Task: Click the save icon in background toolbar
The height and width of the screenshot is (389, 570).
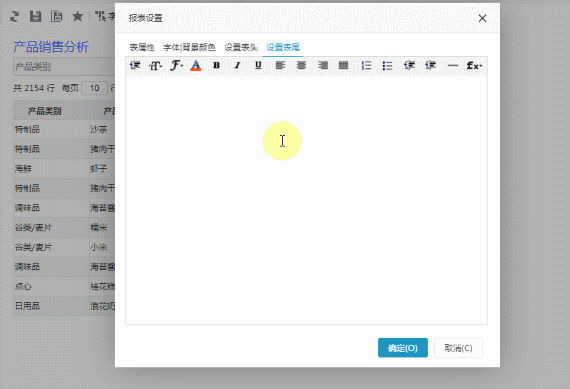Action: point(35,16)
